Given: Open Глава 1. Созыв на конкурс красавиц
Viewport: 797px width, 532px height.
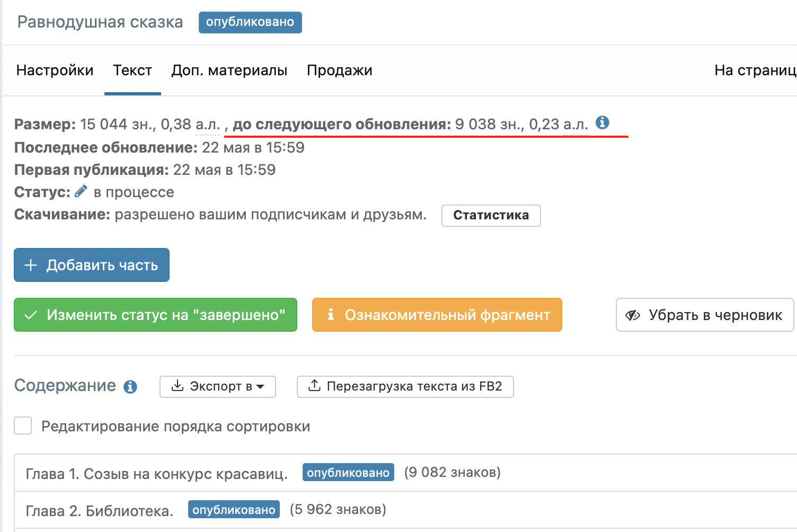Looking at the screenshot, I should (x=156, y=474).
